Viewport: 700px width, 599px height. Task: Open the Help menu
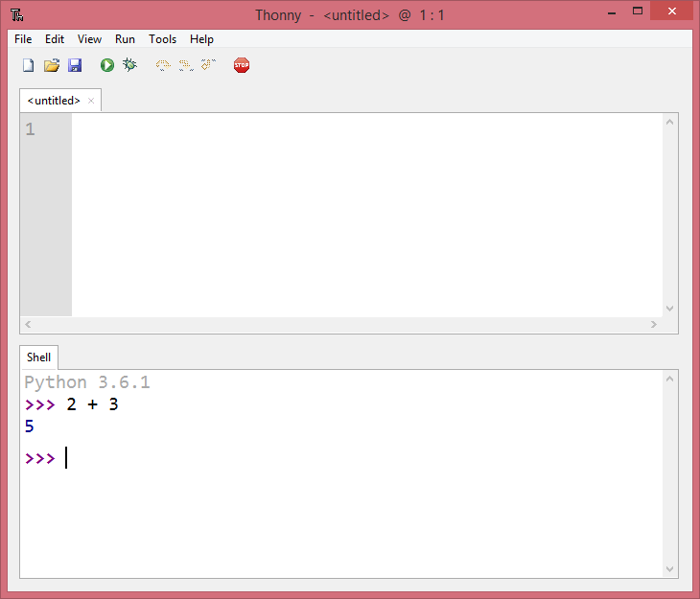[x=201, y=39]
